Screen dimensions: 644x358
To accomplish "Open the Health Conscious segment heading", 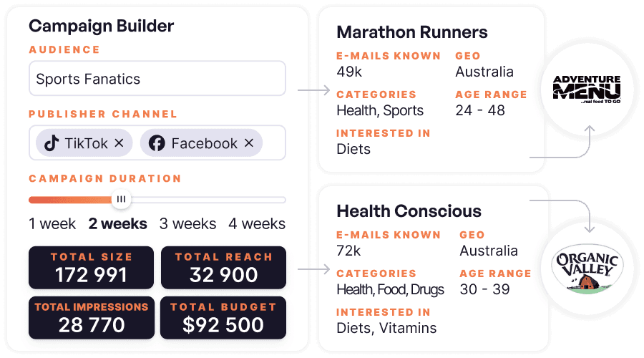I will [409, 211].
